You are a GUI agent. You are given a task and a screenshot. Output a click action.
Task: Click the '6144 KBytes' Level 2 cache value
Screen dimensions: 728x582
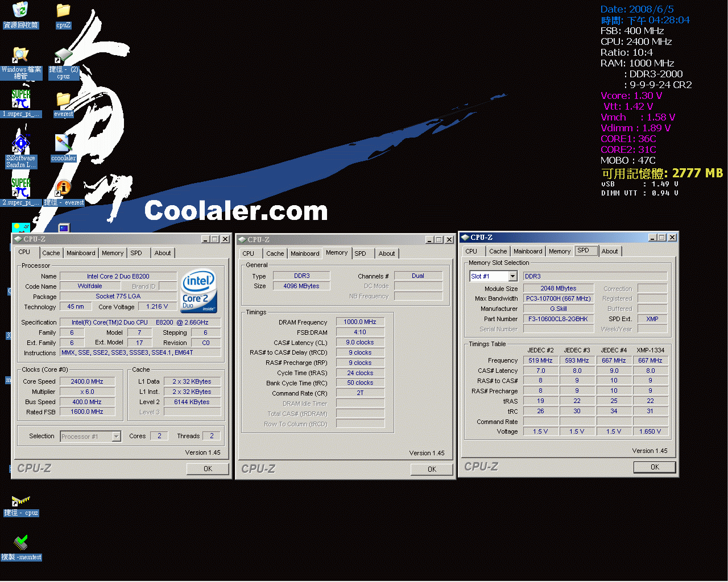pyautogui.click(x=192, y=402)
